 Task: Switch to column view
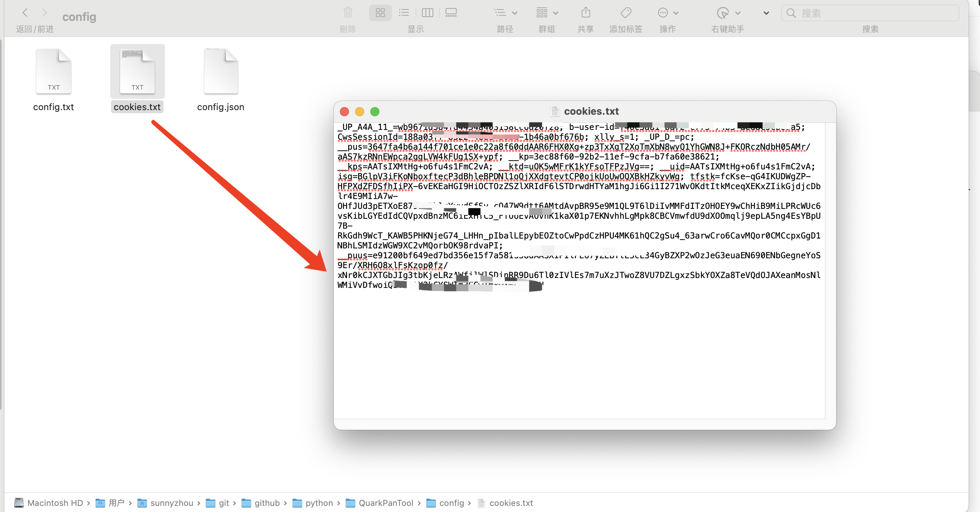coord(427,13)
